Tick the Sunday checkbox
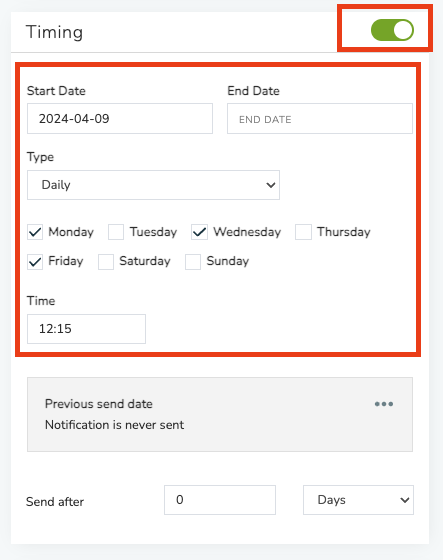The width and height of the screenshot is (443, 560). [193, 262]
